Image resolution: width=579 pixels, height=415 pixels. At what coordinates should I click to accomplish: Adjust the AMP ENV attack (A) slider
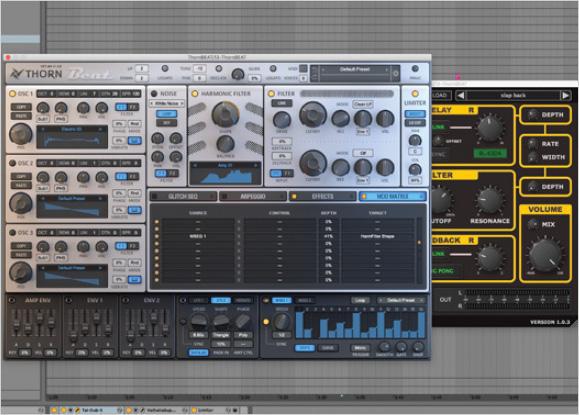point(16,325)
